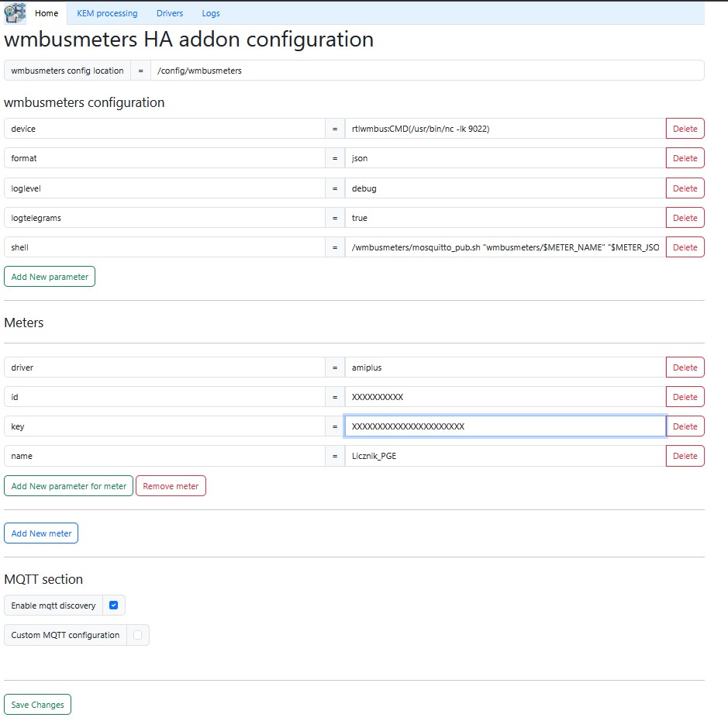Click the meter name value Licznik_PGE
This screenshot has height=728, width=728.
pyautogui.click(x=504, y=456)
